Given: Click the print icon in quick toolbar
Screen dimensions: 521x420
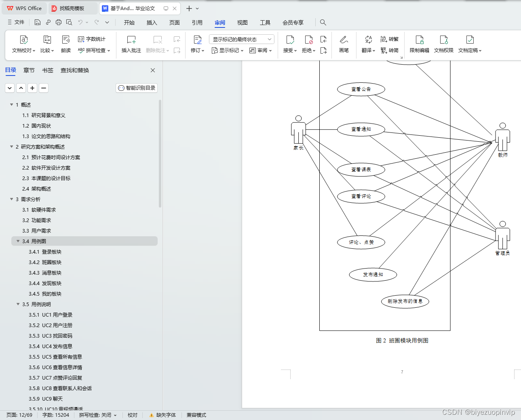Looking at the screenshot, I should pyautogui.click(x=59, y=22).
